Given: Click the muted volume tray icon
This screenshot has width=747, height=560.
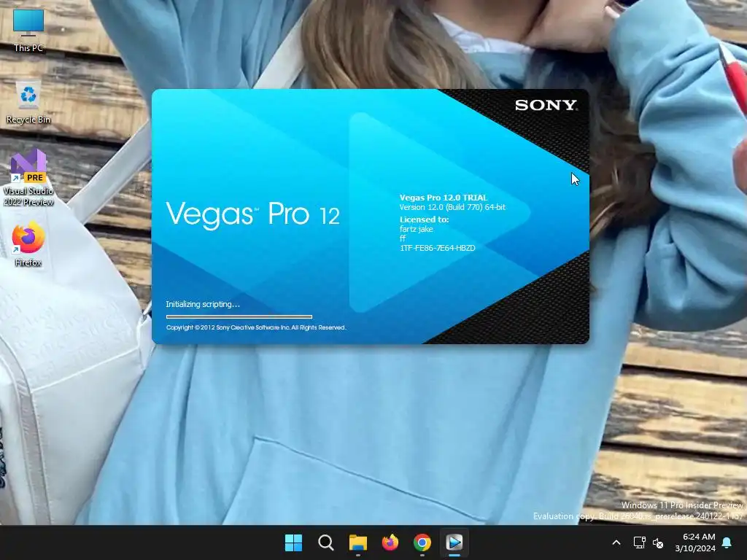Looking at the screenshot, I should [658, 542].
